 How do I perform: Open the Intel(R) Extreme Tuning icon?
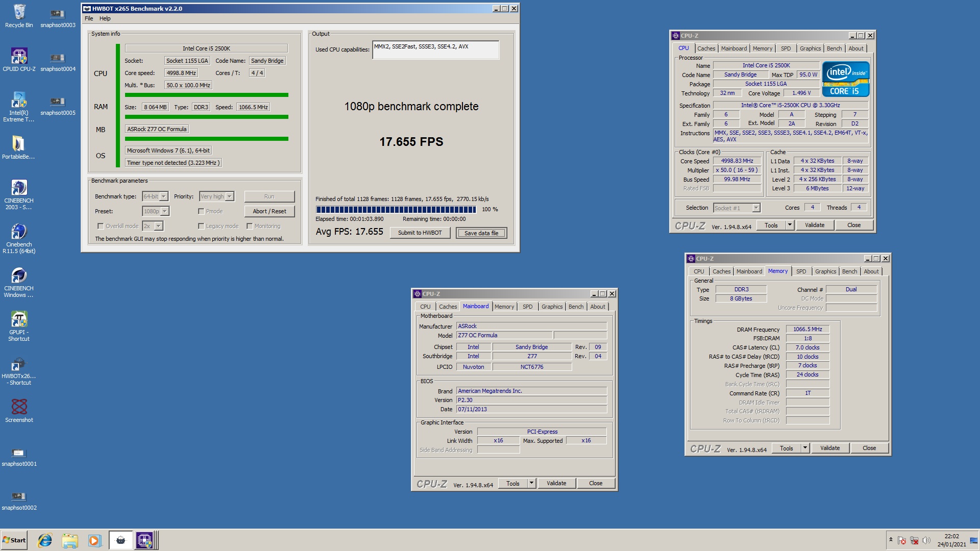coord(19,106)
